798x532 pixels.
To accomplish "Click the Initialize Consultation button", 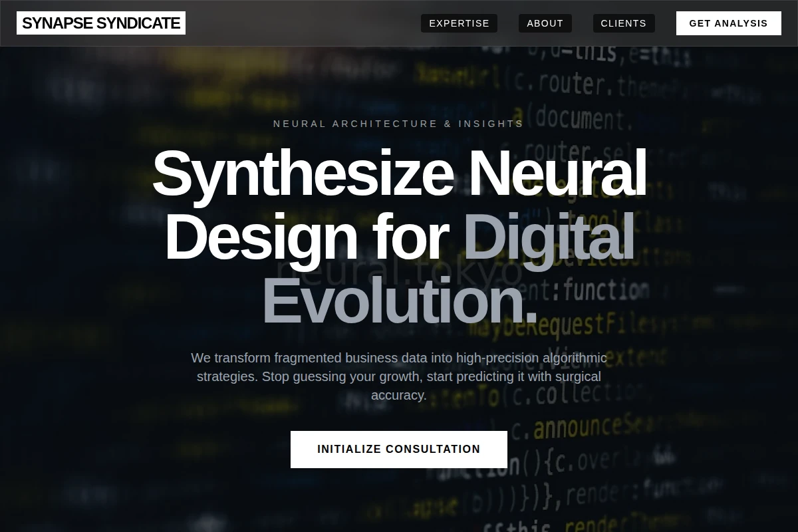I will point(399,450).
